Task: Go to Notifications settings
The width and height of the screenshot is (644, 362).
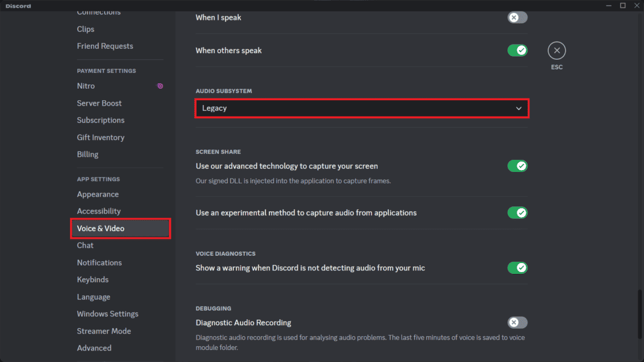Action: pyautogui.click(x=99, y=262)
